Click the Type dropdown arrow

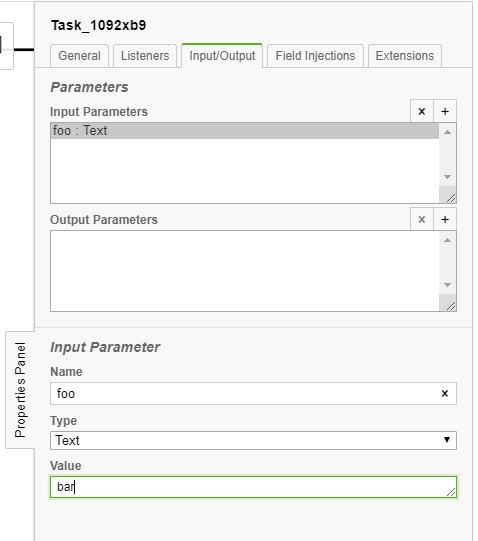click(447, 440)
